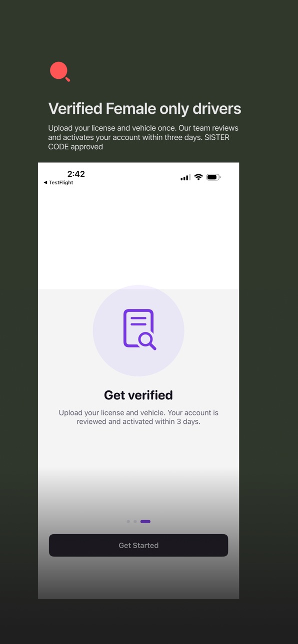Click the active purple page indicator
The height and width of the screenshot is (644, 298).
point(145,522)
